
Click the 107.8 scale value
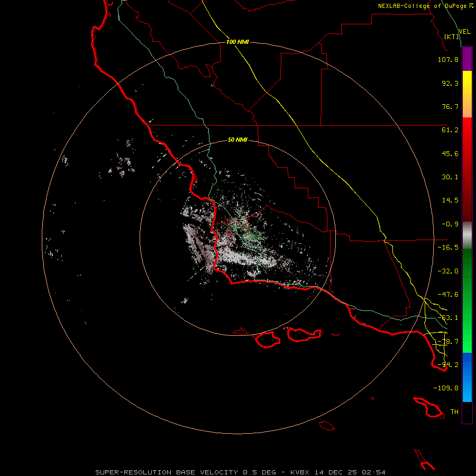coord(448,59)
